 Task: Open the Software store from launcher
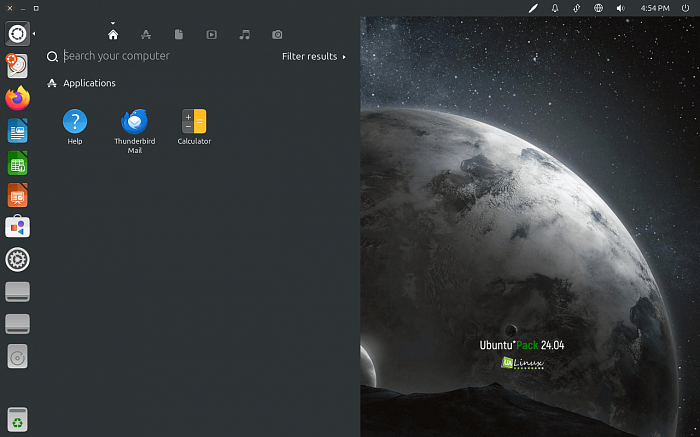pos(17,227)
